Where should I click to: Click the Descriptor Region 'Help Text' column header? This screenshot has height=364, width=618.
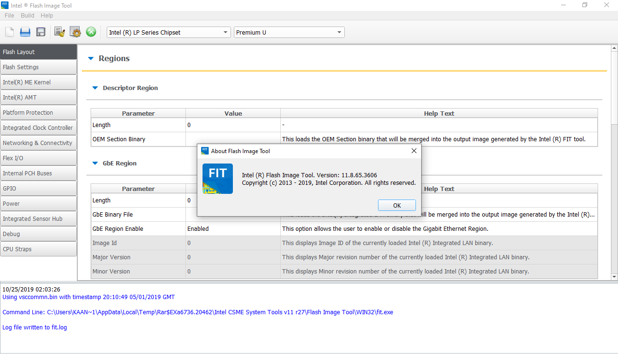point(439,113)
